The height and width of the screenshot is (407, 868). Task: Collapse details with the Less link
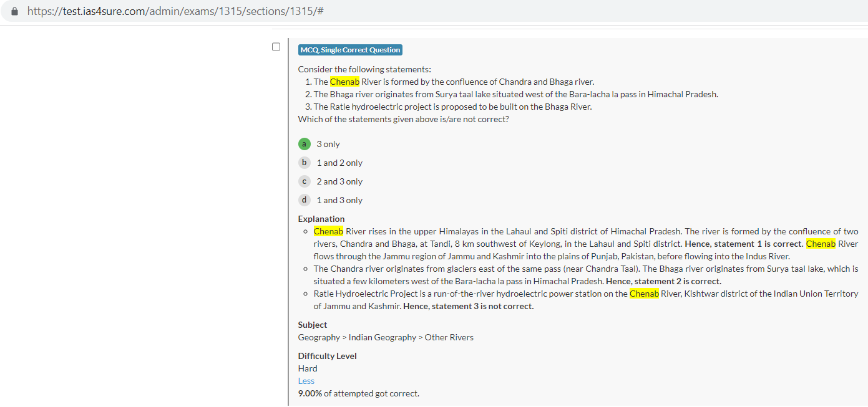(306, 381)
